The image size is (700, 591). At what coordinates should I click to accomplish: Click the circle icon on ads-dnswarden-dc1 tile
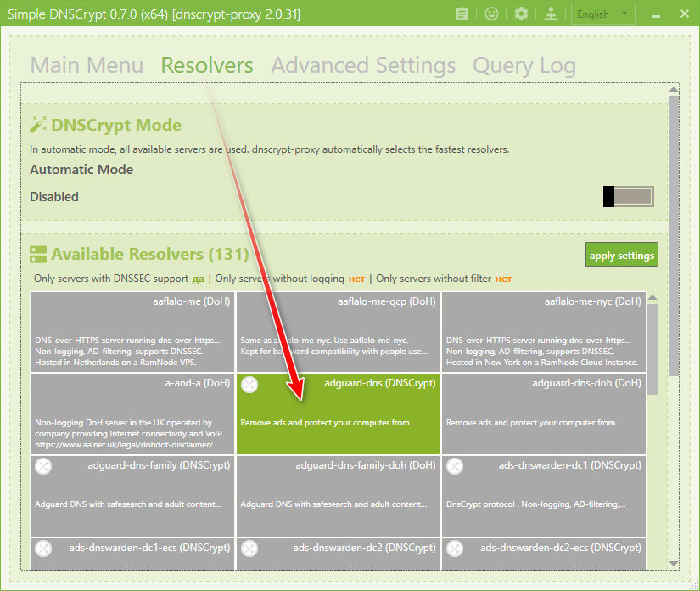tap(454, 466)
